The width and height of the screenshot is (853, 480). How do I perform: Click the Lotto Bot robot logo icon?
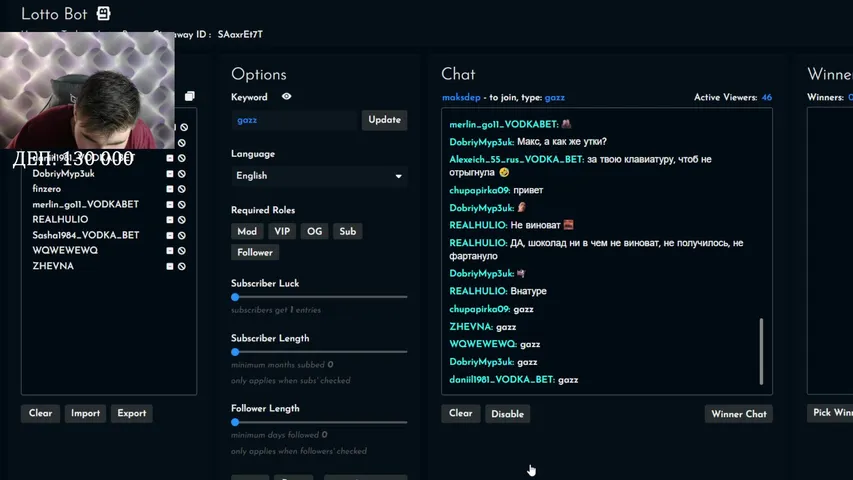(x=104, y=14)
